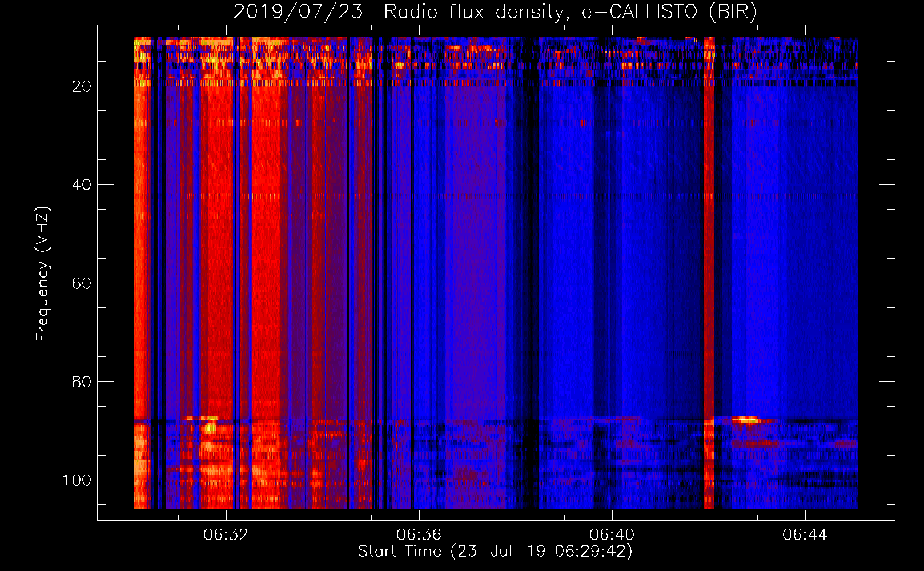
Task: Click the 06:36 time tick label
Action: point(419,535)
